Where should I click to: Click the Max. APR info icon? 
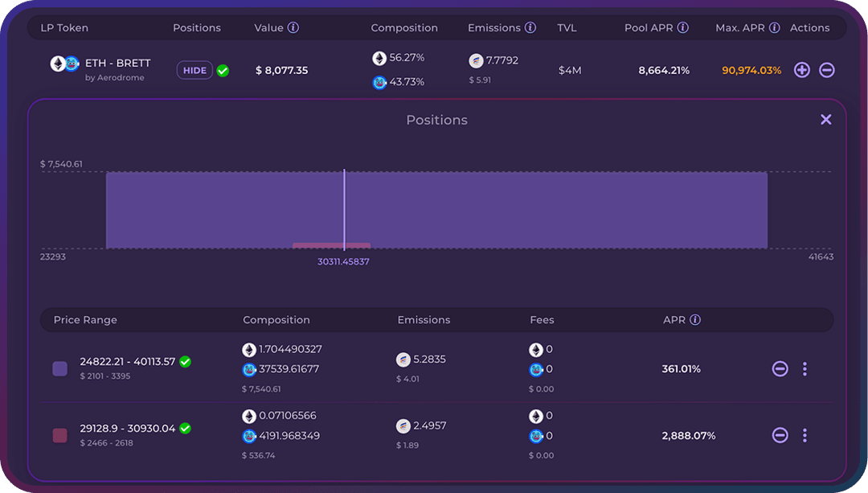(x=774, y=27)
